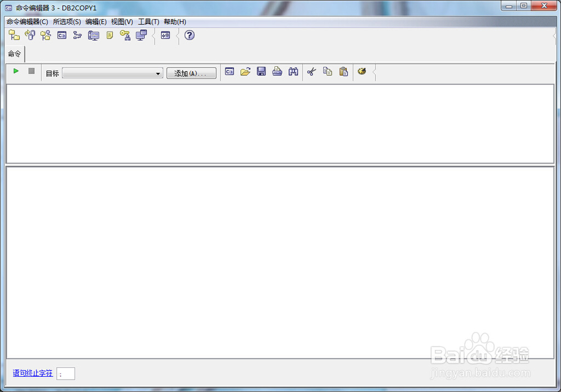Screen dimensions: 561x392
Task: Click the open folder icon
Action: coord(246,72)
